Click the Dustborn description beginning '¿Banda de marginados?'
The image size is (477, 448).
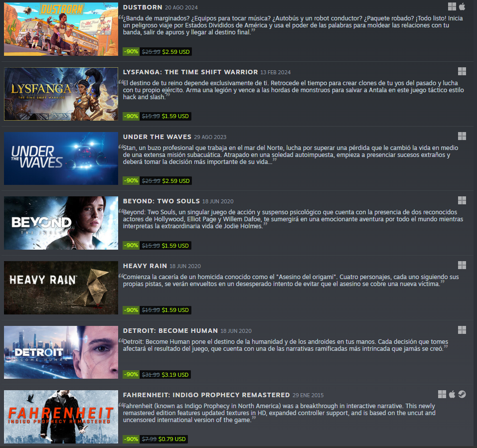293,25
